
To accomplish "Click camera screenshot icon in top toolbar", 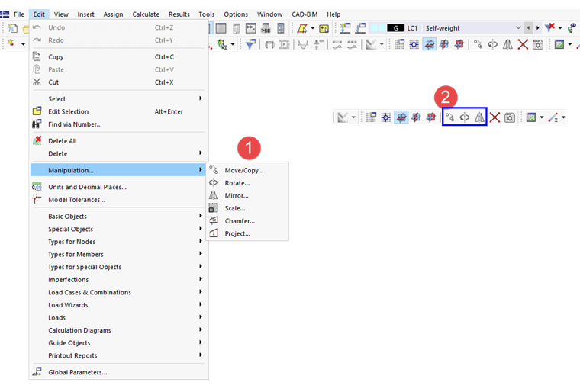I will pos(537,45).
